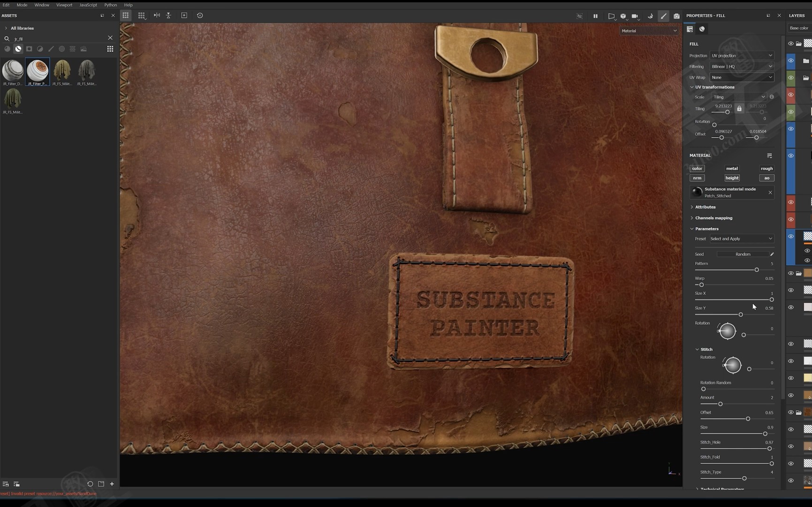The image size is (812, 507).
Task: Click the horizontal symmetry mirror icon
Action: pos(157,15)
